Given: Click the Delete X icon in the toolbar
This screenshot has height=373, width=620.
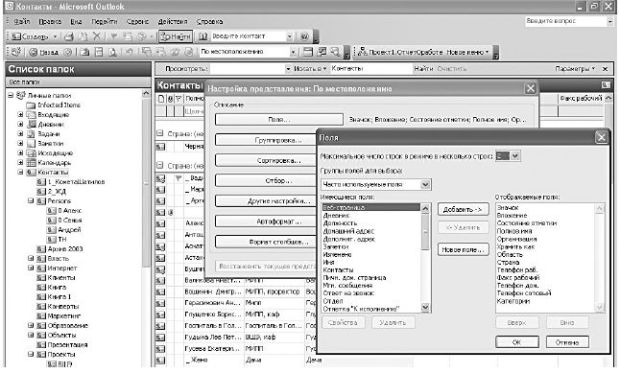Looking at the screenshot, I should pyautogui.click(x=97, y=36).
